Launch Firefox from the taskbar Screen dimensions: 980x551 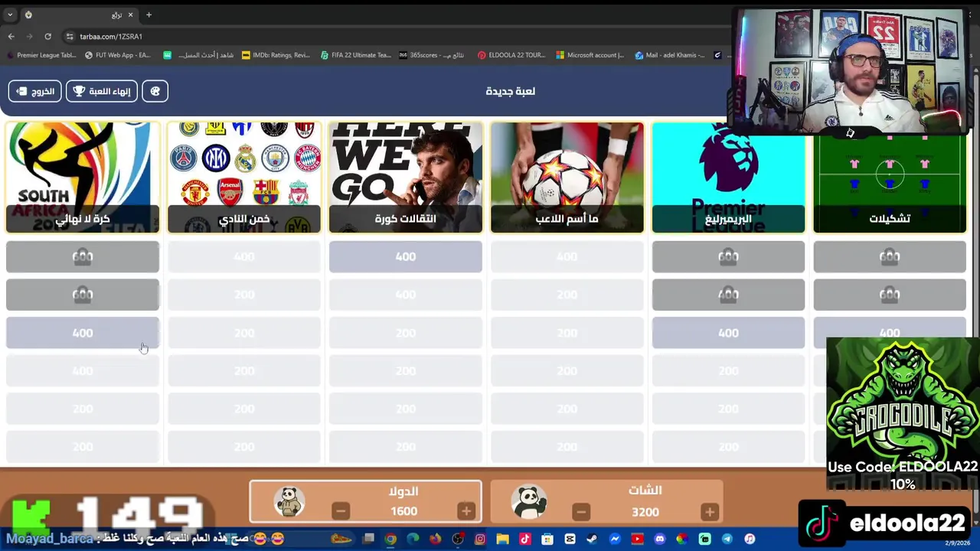coord(436,540)
